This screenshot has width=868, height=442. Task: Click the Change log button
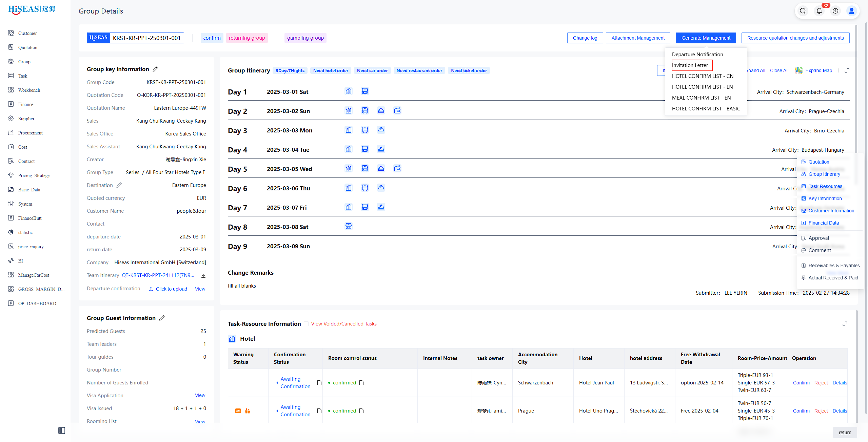(585, 38)
